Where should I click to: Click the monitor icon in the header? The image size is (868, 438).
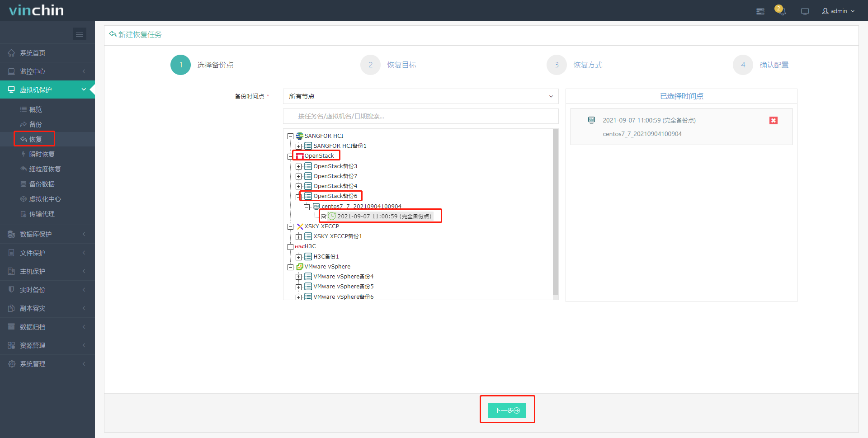(805, 11)
